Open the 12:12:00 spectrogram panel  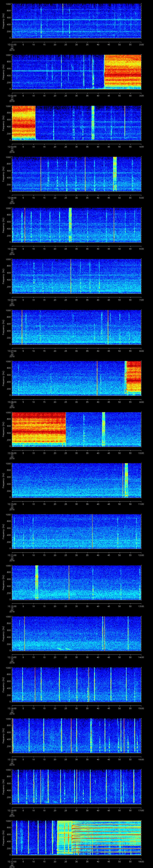(x=76, y=583)
